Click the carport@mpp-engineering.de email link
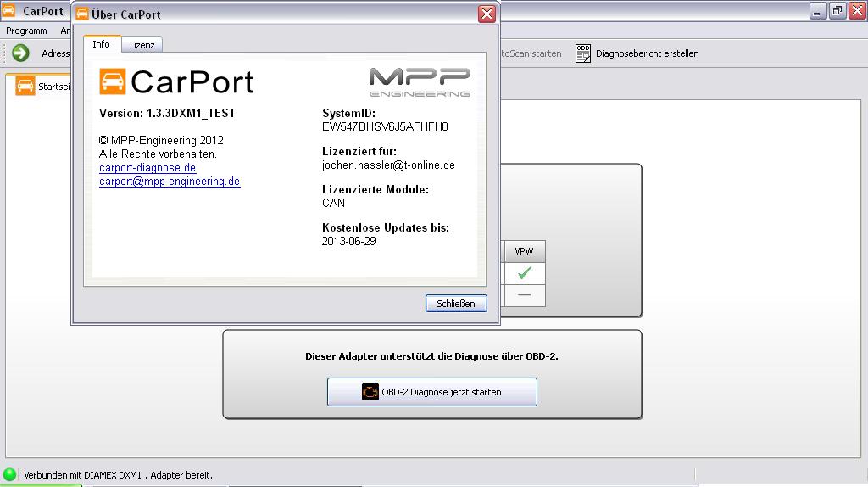 pyautogui.click(x=170, y=182)
